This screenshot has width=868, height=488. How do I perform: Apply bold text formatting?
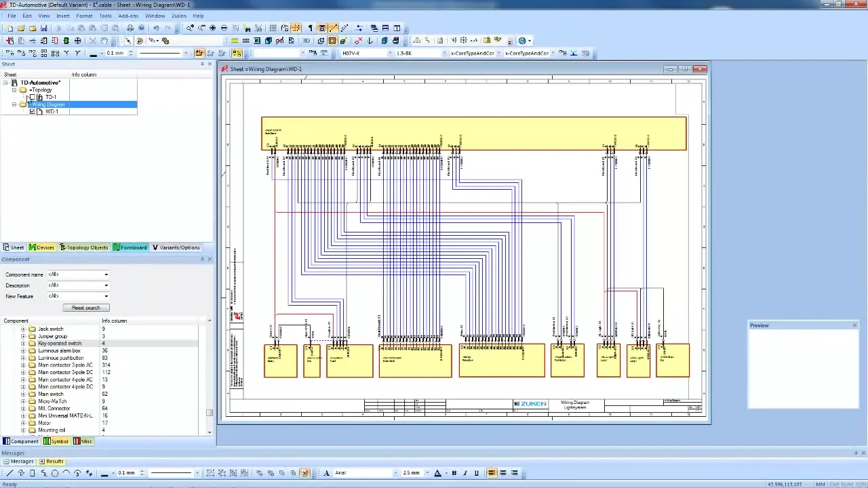point(454,473)
